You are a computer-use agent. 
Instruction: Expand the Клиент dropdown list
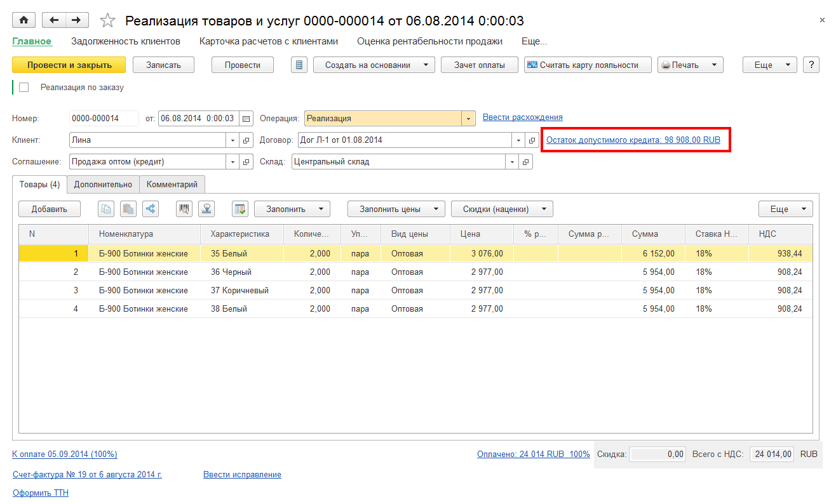click(233, 140)
